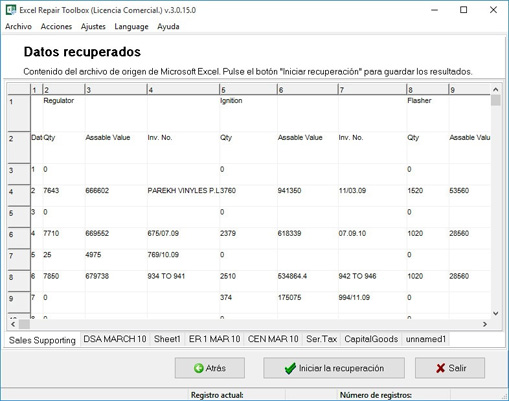This screenshot has height=401, width=509.
Task: Click row header 4
Action: pos(19,195)
